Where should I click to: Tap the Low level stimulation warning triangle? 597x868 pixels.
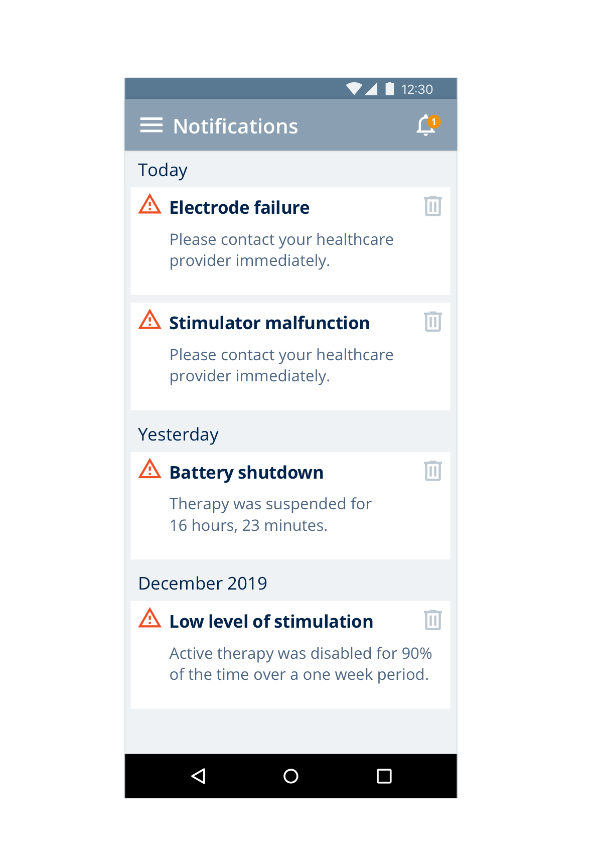150,619
